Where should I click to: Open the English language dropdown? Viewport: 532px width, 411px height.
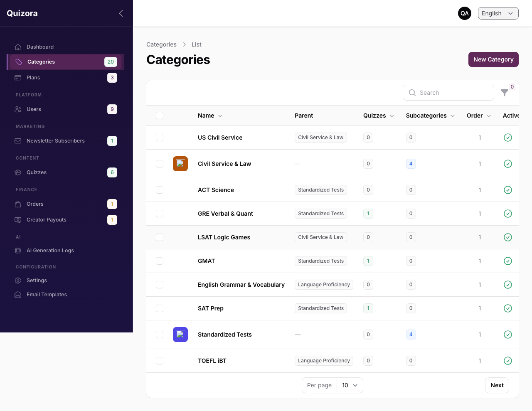pyautogui.click(x=498, y=13)
